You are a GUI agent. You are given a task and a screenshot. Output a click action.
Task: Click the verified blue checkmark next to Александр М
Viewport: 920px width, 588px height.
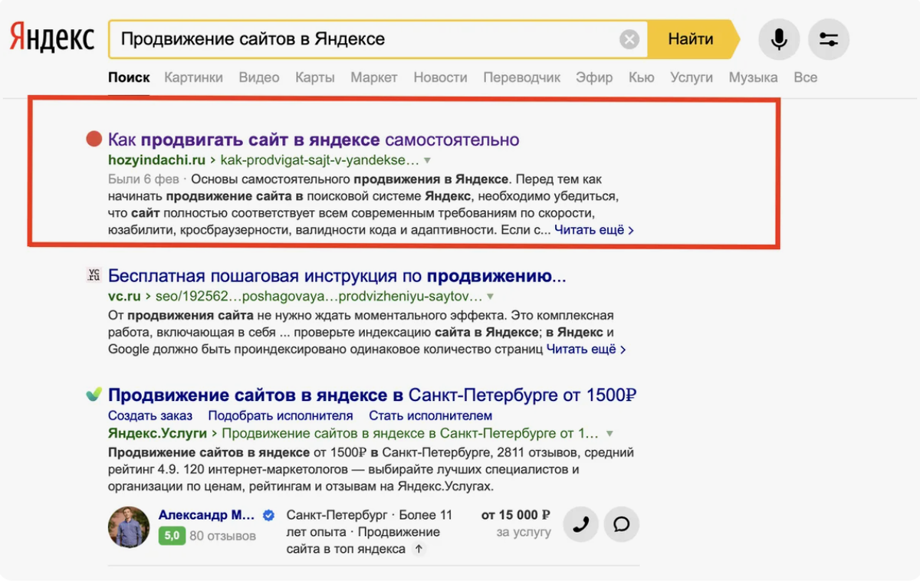tap(268, 516)
